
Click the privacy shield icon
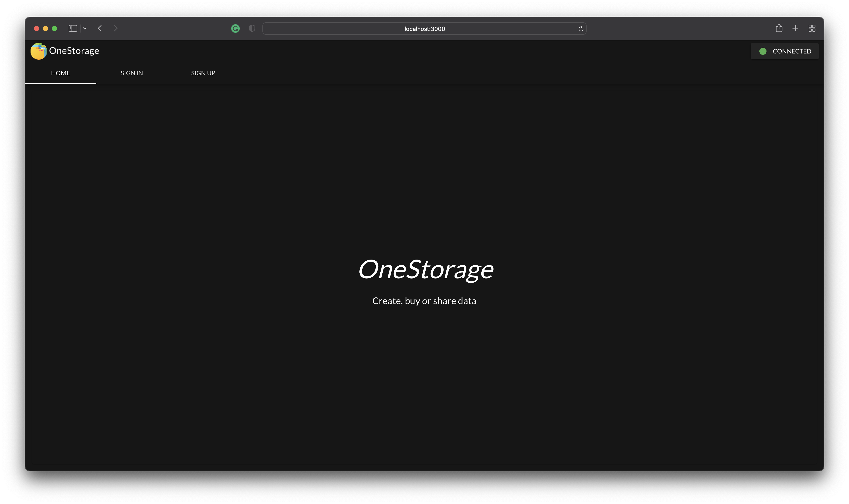tap(252, 29)
